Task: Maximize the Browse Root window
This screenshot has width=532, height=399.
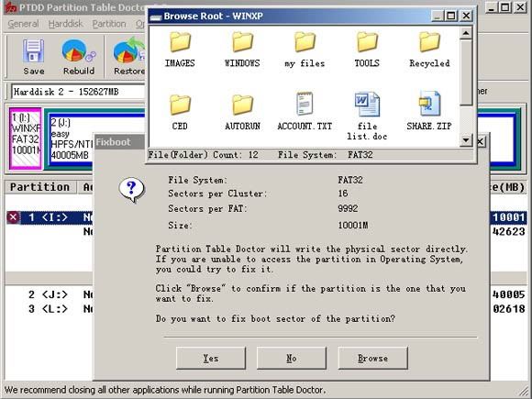Action: point(451,16)
